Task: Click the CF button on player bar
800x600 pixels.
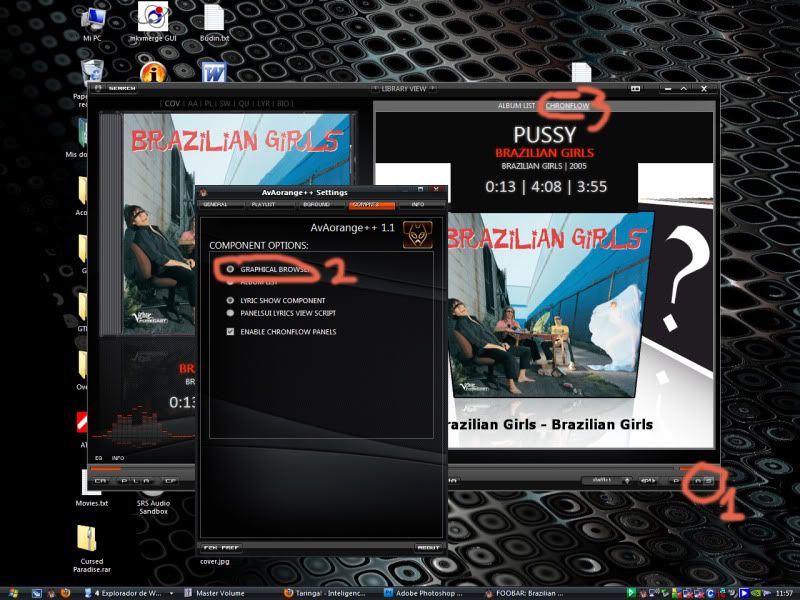Action: (x=170, y=481)
